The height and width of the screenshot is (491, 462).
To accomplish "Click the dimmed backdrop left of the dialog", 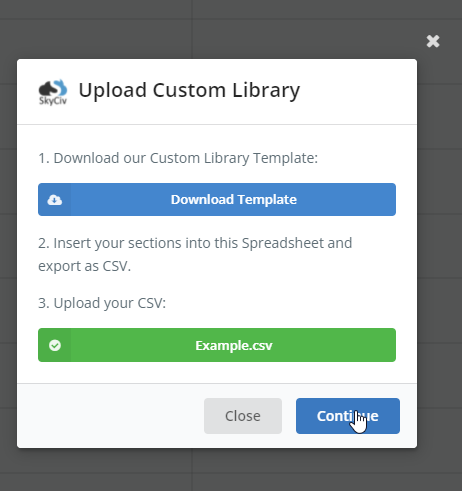I will click(x=8, y=253).
